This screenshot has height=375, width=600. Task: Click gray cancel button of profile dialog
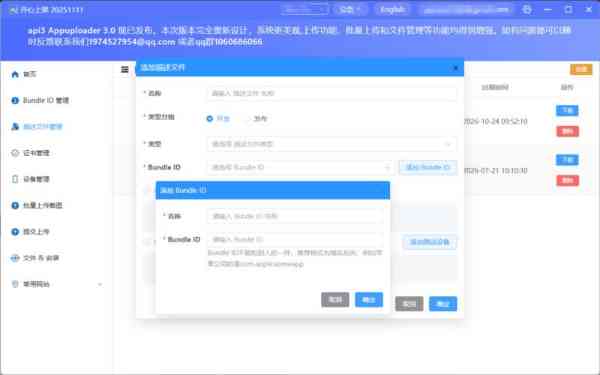[x=409, y=304]
